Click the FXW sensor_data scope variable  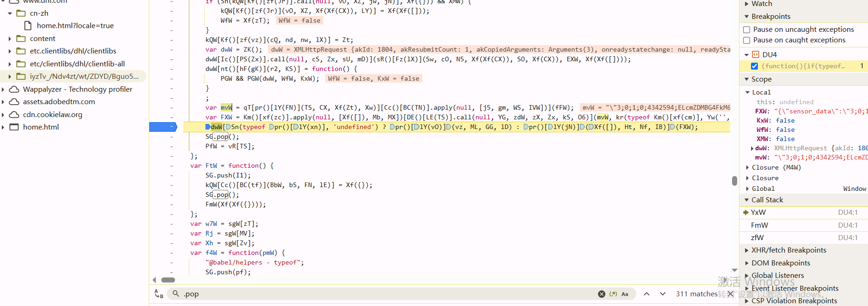811,112
